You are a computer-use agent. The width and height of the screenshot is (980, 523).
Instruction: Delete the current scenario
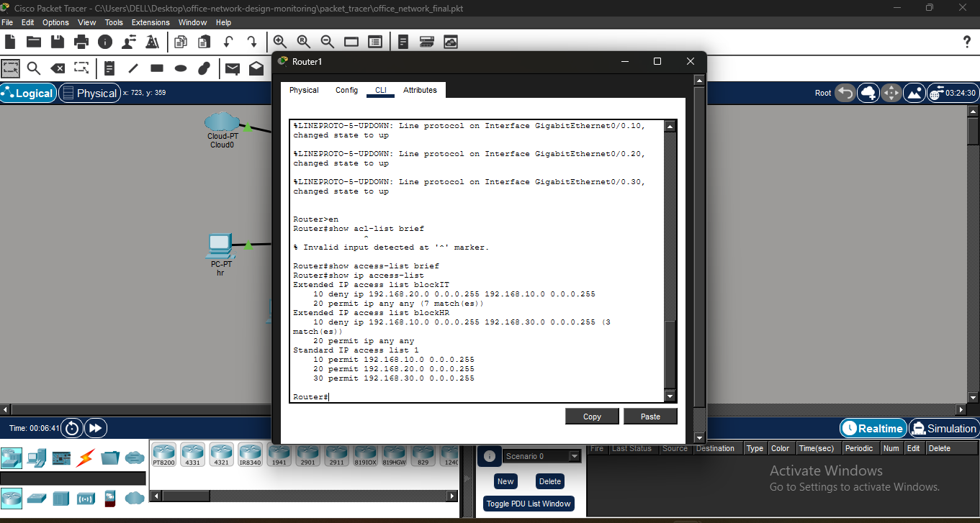pyautogui.click(x=549, y=481)
